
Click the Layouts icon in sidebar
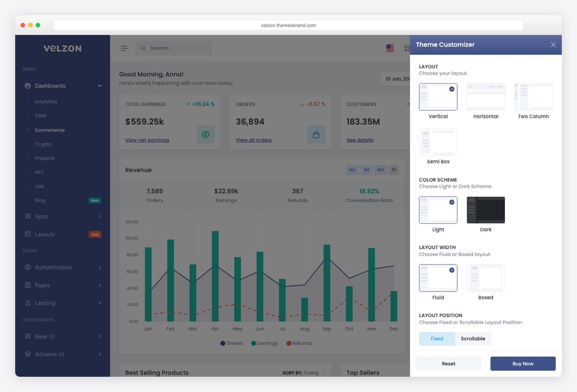(27, 234)
